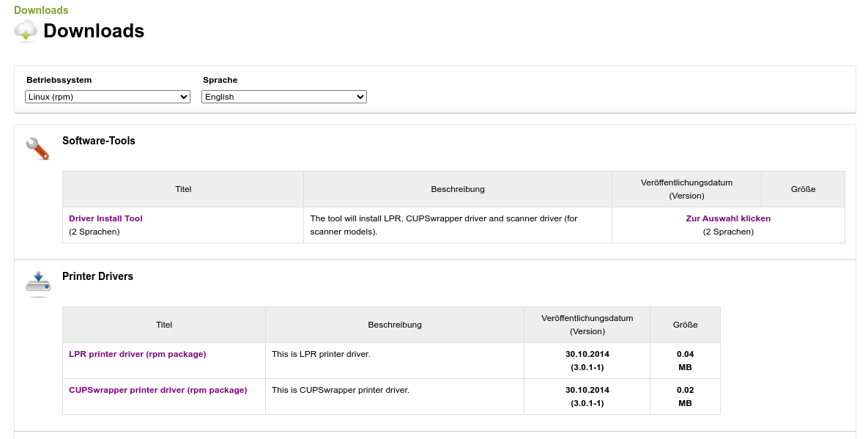The height and width of the screenshot is (439, 868).
Task: Click Titel column header in Software-Tools table
Action: tap(183, 189)
